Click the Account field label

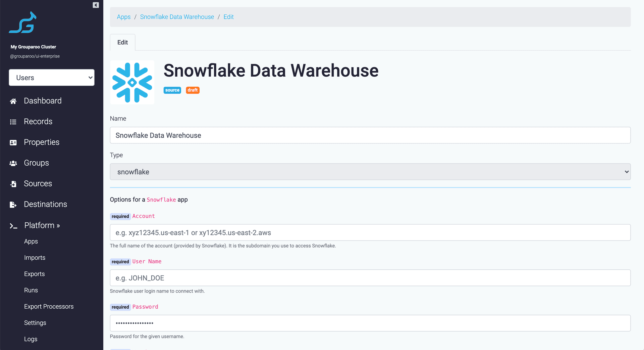click(144, 216)
